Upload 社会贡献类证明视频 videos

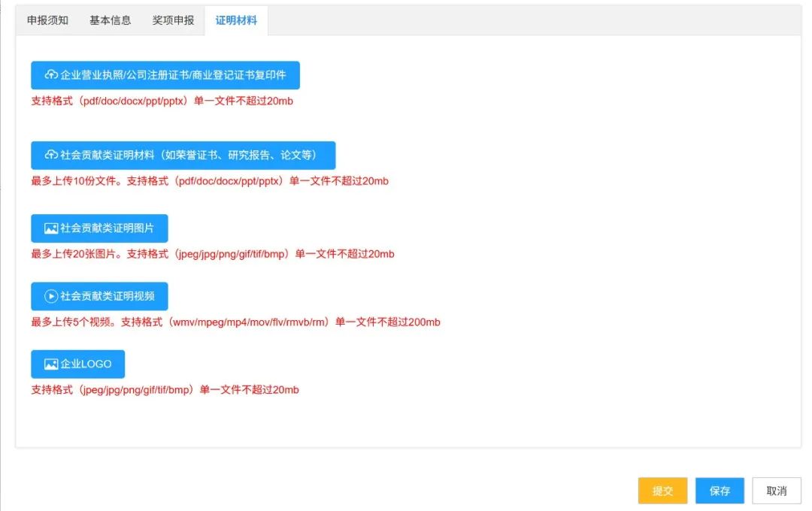click(x=99, y=296)
